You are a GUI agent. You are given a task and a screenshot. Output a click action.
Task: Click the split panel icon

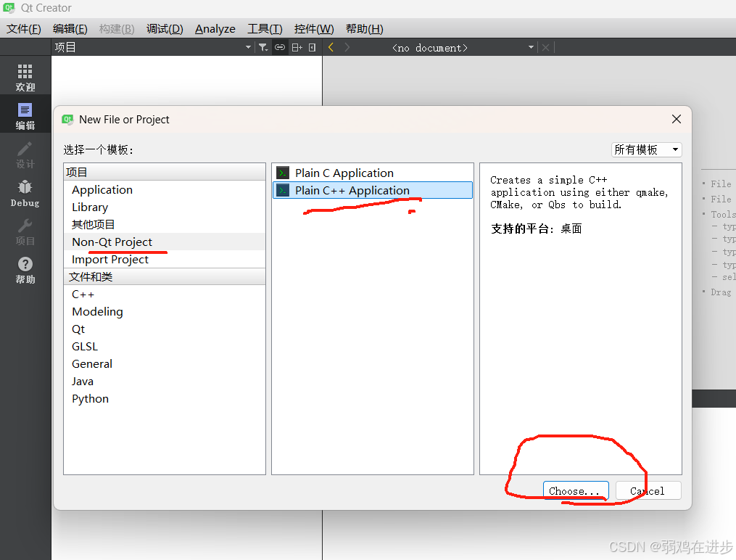297,47
